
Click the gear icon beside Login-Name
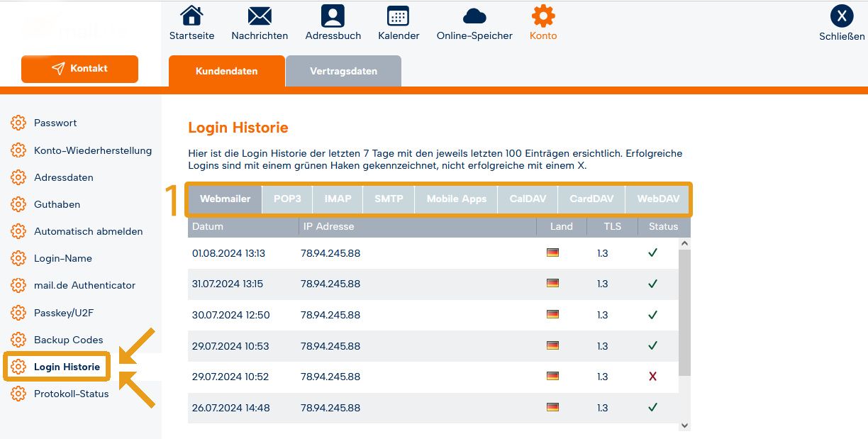click(x=18, y=258)
